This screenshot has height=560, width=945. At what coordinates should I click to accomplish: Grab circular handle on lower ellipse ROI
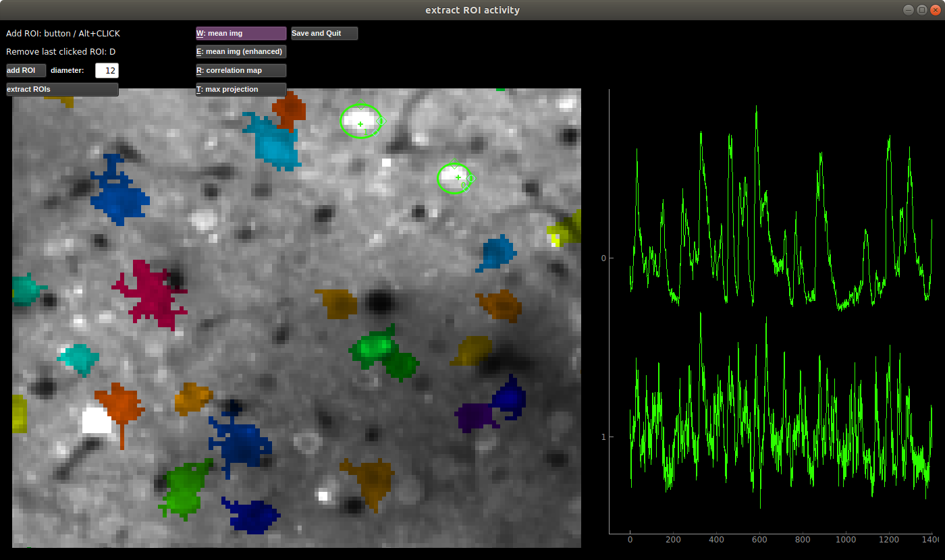471,178
